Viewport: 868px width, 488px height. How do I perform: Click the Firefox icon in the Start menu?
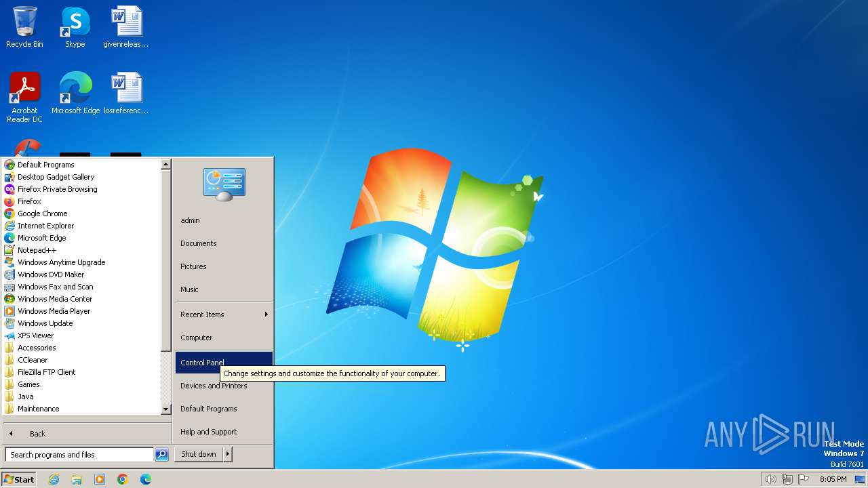[9, 201]
